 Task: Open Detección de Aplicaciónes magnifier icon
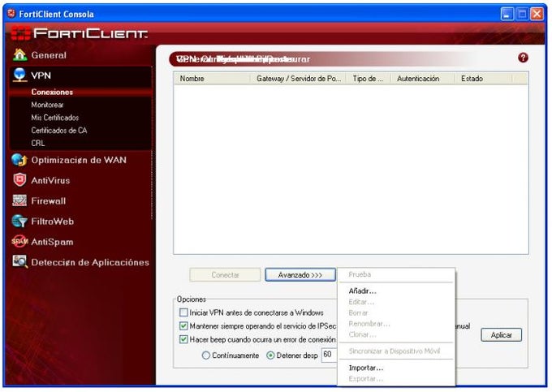pyautogui.click(x=19, y=261)
